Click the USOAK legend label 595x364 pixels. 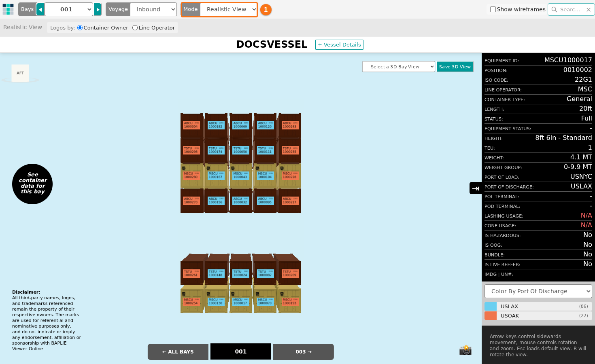510,316
